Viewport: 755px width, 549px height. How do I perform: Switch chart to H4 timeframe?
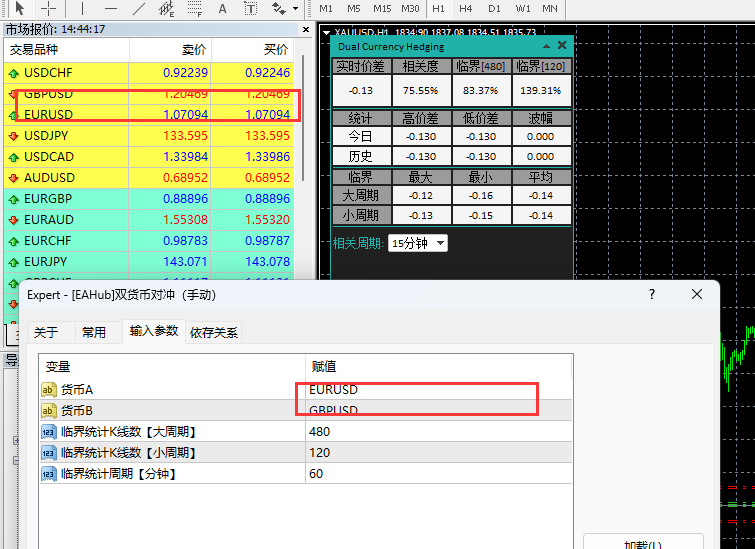tap(466, 9)
